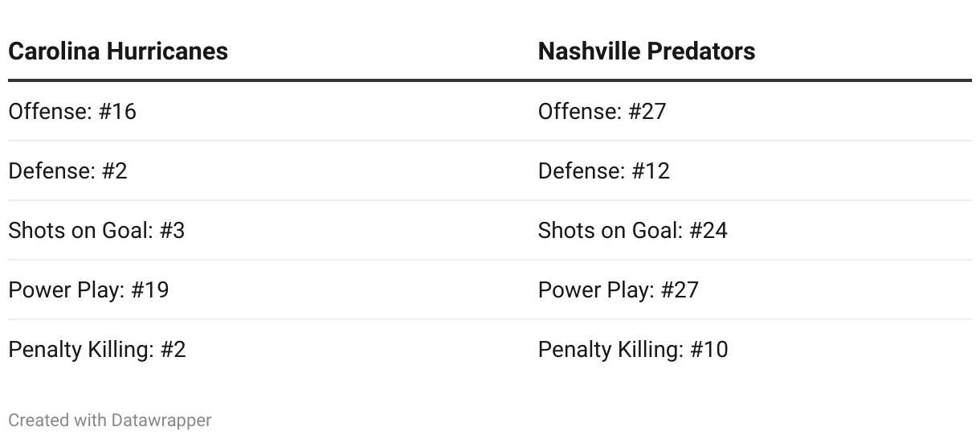Select Carolina's Penalty Killing: #2 cell

(96, 349)
